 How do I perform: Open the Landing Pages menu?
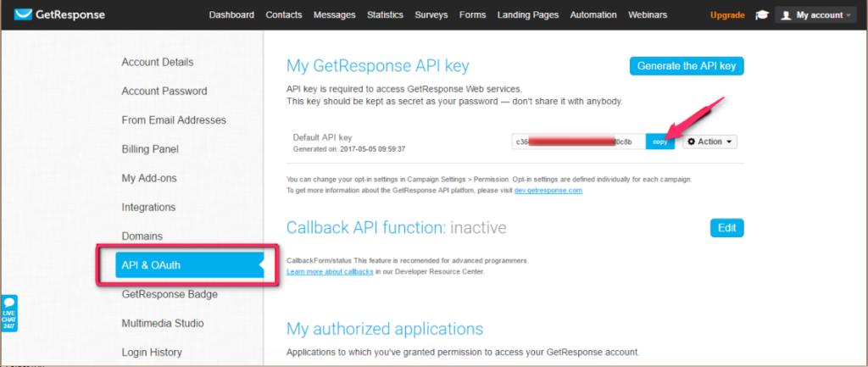tap(527, 15)
